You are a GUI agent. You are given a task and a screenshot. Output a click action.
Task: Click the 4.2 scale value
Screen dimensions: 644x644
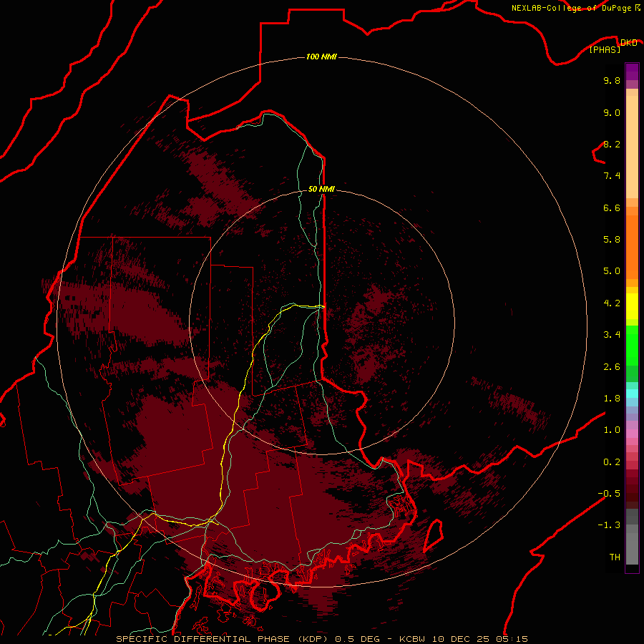[x=612, y=303]
